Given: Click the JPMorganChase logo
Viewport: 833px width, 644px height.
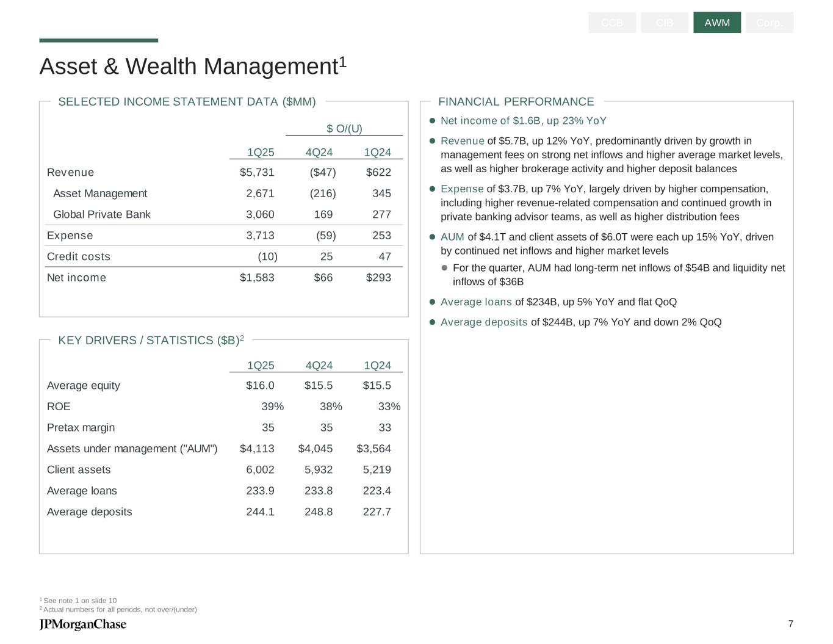Looking at the screenshot, I should coord(83,624).
